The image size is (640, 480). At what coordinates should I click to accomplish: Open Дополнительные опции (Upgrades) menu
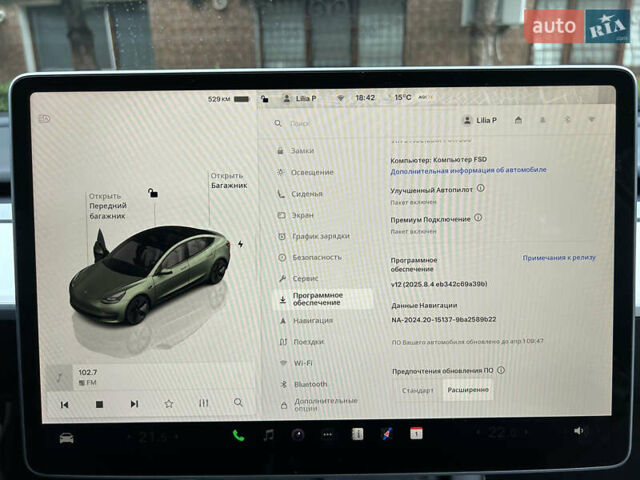tap(326, 404)
